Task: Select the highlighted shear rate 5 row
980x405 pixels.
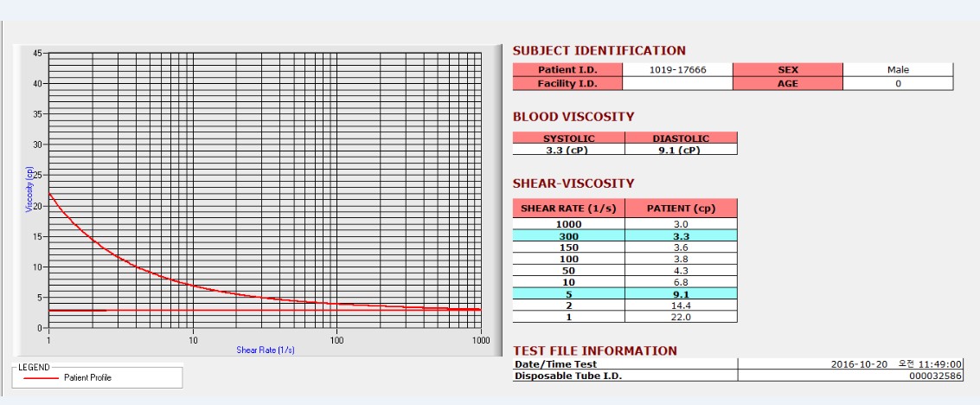Action: 625,293
